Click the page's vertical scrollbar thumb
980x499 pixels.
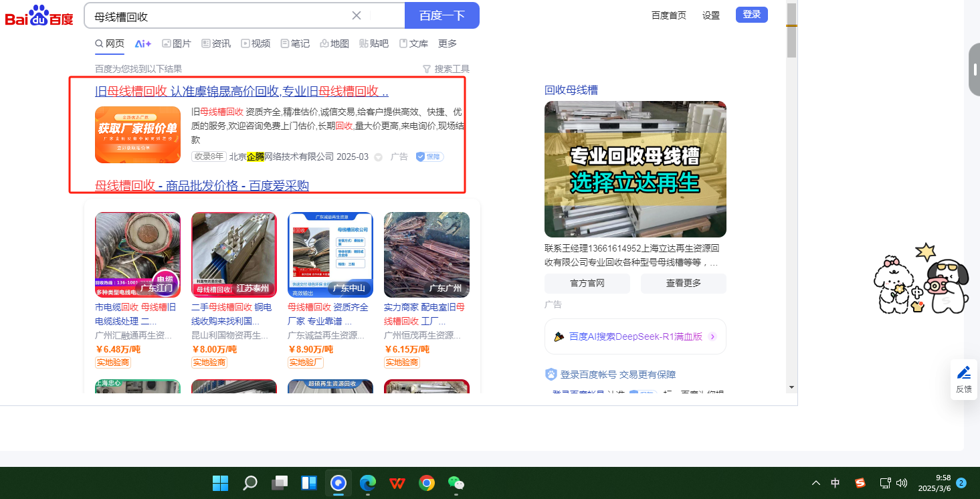[791, 30]
